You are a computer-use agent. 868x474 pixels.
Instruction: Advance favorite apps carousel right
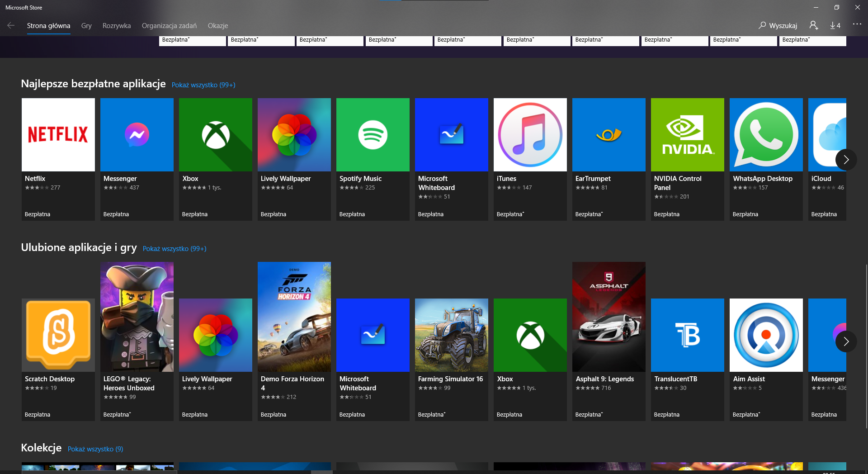point(846,341)
